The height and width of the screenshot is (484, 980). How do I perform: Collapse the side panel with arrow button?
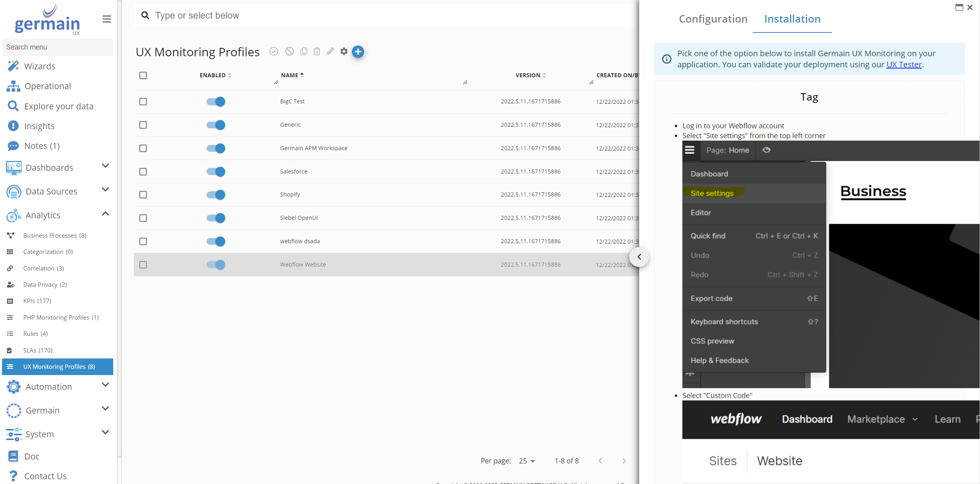639,257
